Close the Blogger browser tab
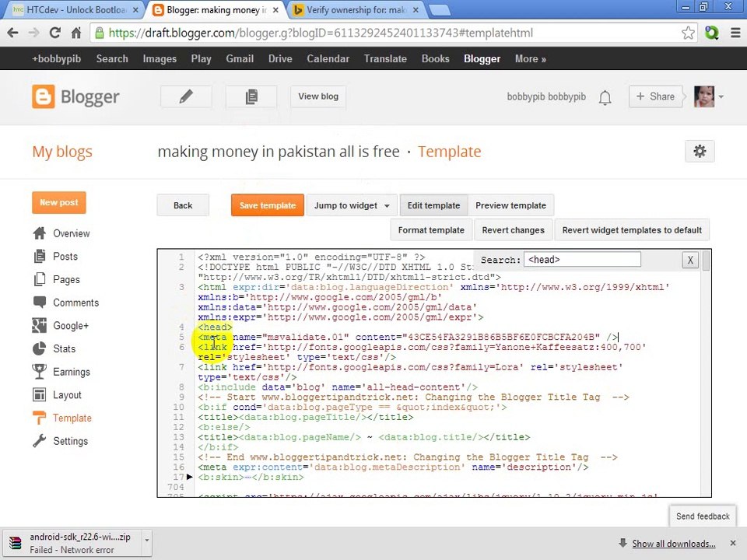 [x=275, y=9]
